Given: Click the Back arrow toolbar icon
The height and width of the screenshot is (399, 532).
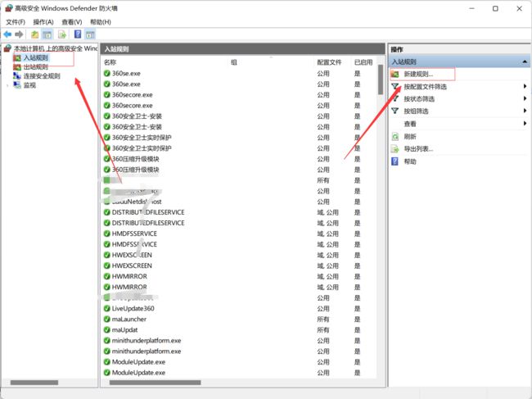Looking at the screenshot, I should (x=8, y=34).
